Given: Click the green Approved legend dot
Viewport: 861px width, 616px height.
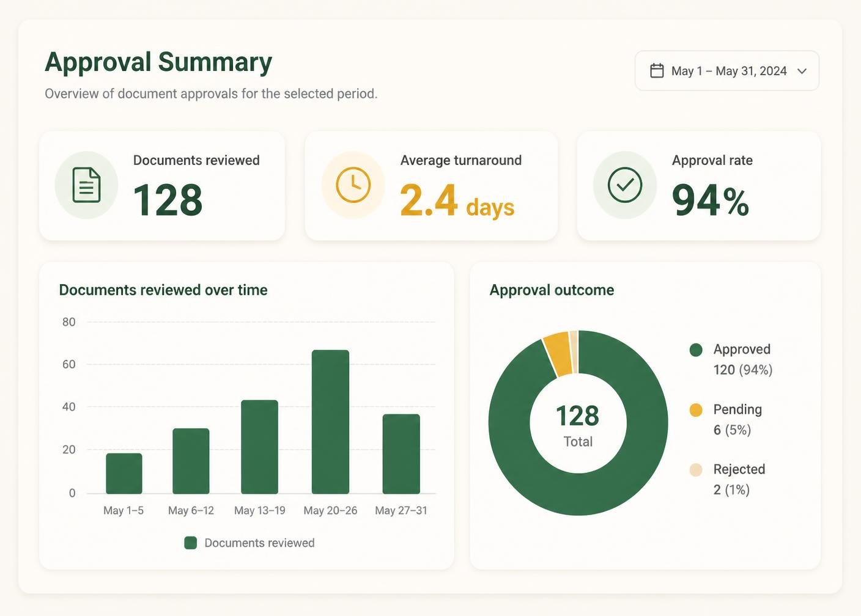Looking at the screenshot, I should point(696,350).
